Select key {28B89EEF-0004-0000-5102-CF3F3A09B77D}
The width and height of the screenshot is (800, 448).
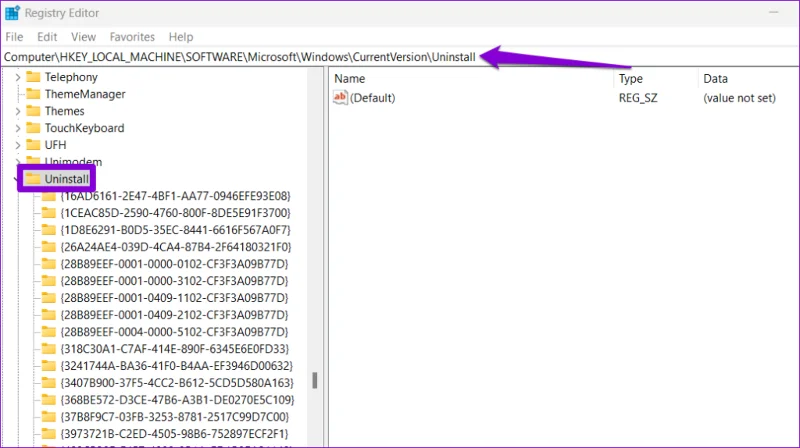tap(174, 332)
